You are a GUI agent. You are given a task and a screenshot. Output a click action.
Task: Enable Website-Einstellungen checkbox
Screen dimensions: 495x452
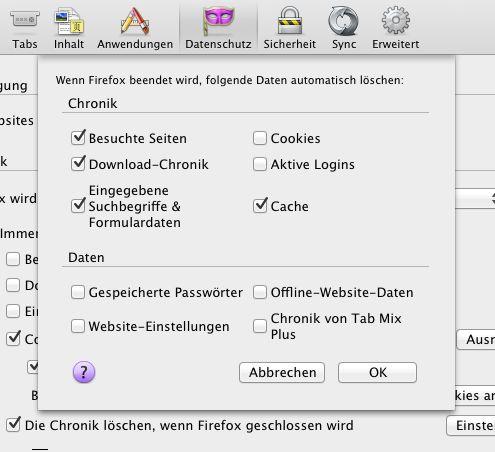point(78,326)
